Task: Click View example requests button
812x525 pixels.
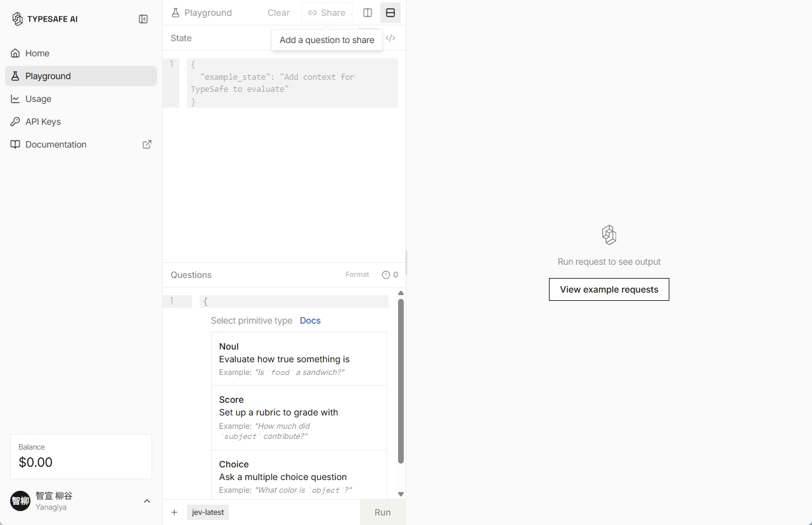Action: click(x=609, y=289)
